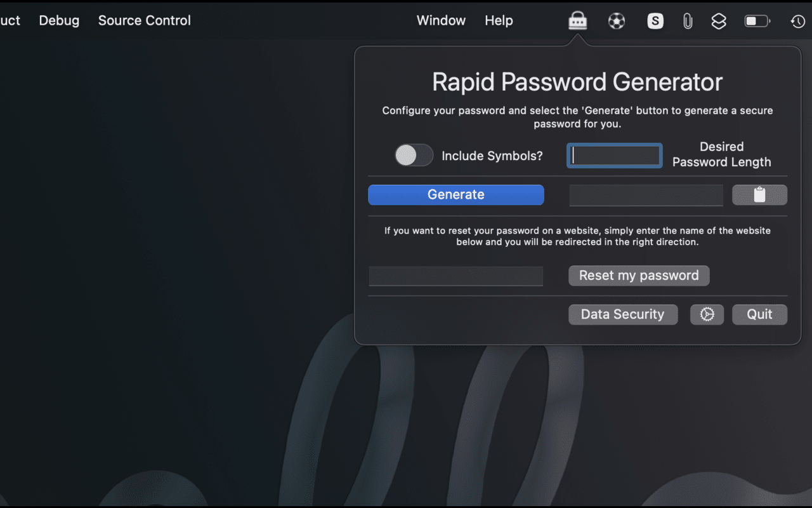Open the rounded 'S' menu bar icon
The height and width of the screenshot is (508, 812).
click(655, 20)
